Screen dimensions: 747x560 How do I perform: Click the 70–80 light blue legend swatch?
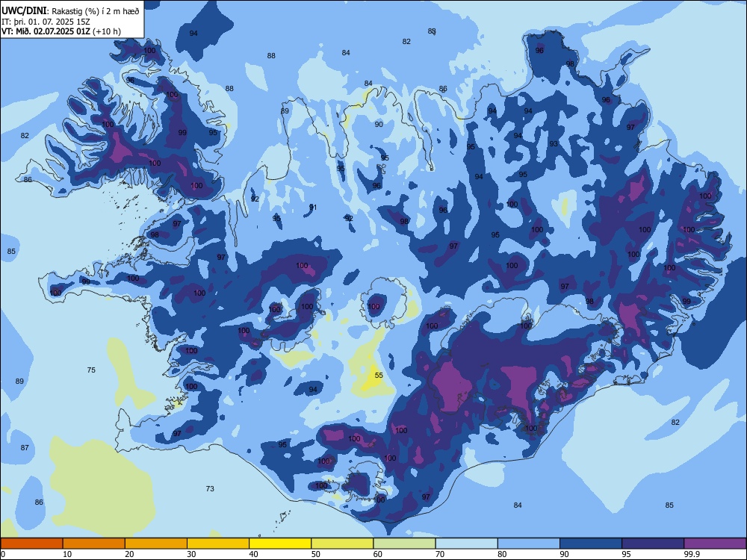pyautogui.click(x=466, y=544)
